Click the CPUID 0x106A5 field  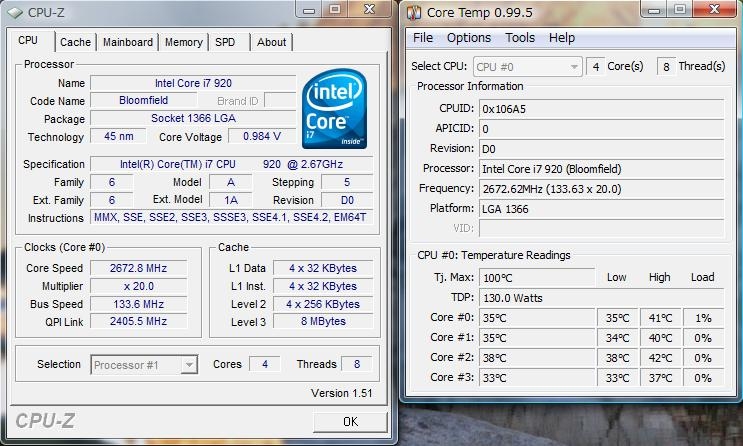[601, 109]
